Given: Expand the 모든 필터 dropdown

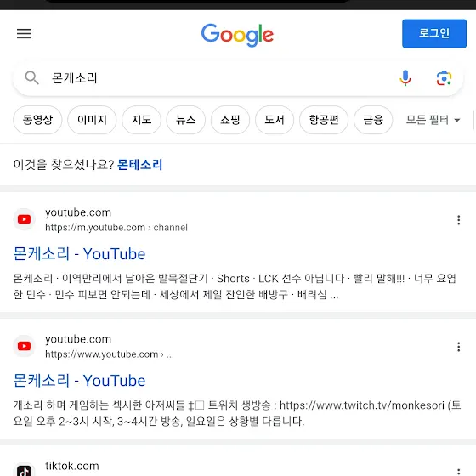Looking at the screenshot, I should pos(433,120).
